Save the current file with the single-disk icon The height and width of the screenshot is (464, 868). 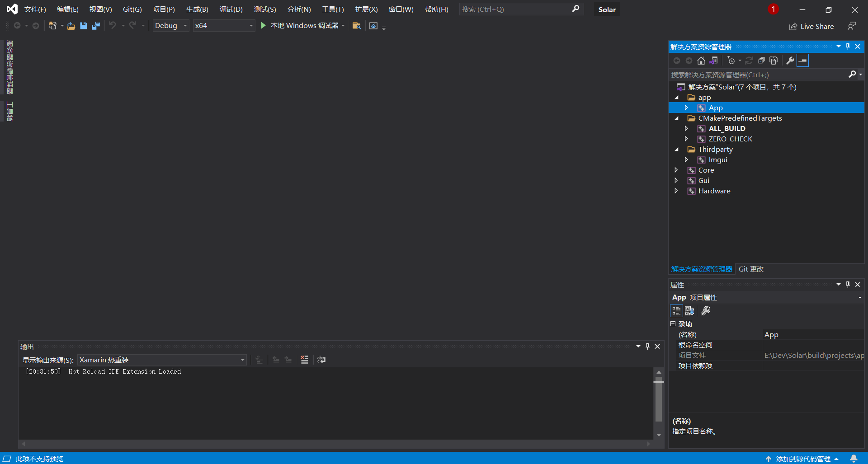coord(84,26)
